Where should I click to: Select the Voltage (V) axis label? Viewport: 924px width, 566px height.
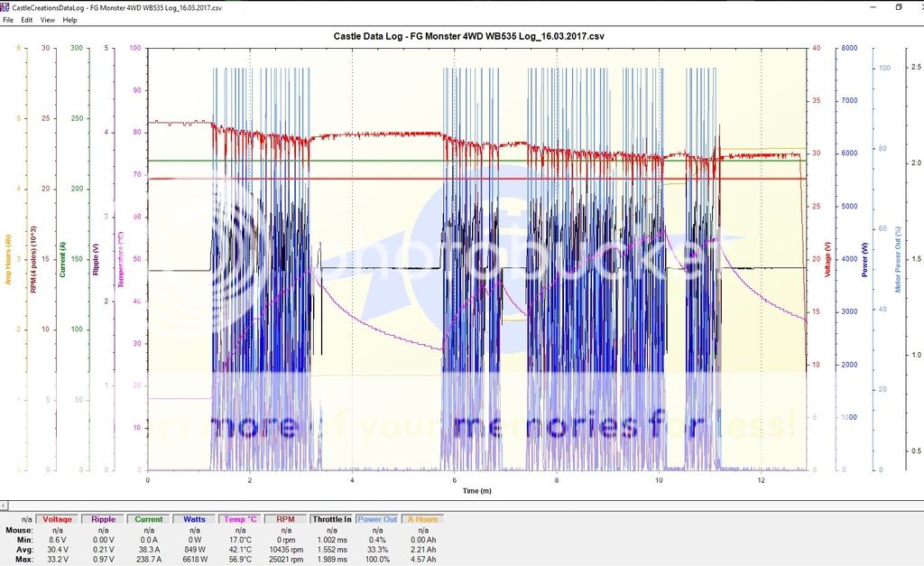click(828, 259)
